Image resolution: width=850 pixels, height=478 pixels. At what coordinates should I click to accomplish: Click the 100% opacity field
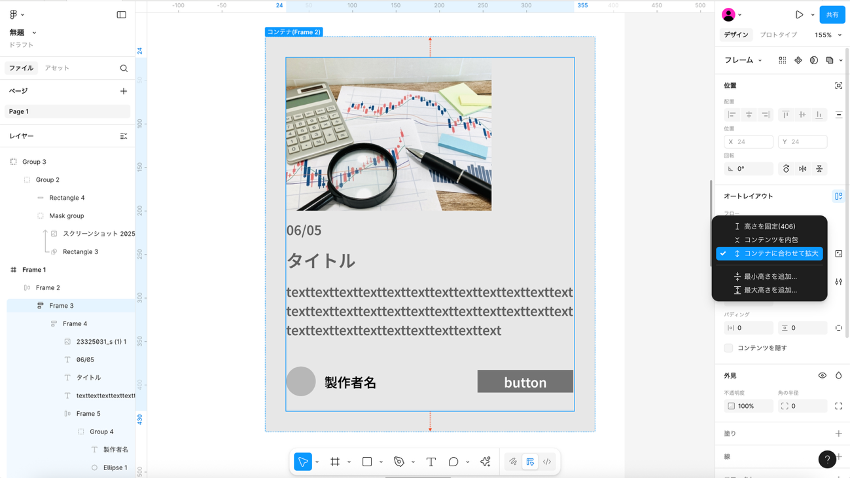click(746, 406)
